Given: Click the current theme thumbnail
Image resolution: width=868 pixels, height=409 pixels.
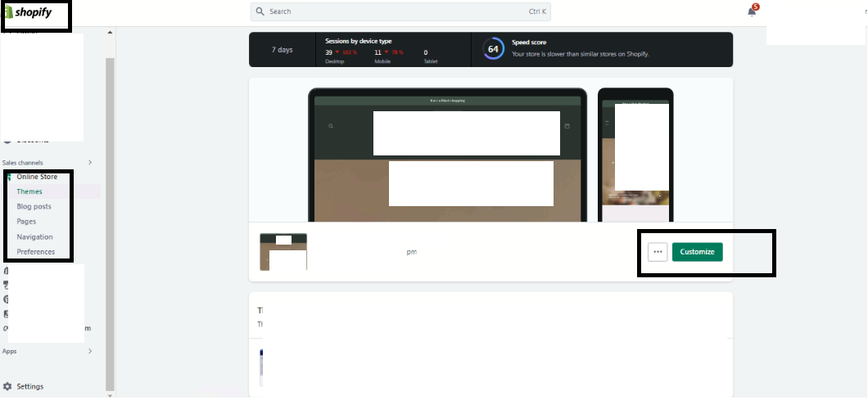Looking at the screenshot, I should pyautogui.click(x=283, y=252).
